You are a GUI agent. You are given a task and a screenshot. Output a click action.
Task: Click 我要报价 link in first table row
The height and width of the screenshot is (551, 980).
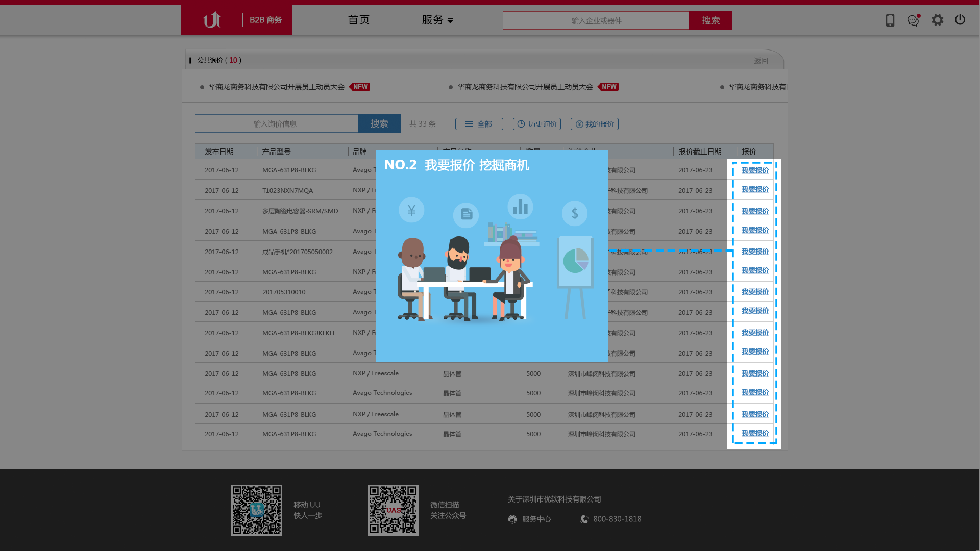point(755,170)
